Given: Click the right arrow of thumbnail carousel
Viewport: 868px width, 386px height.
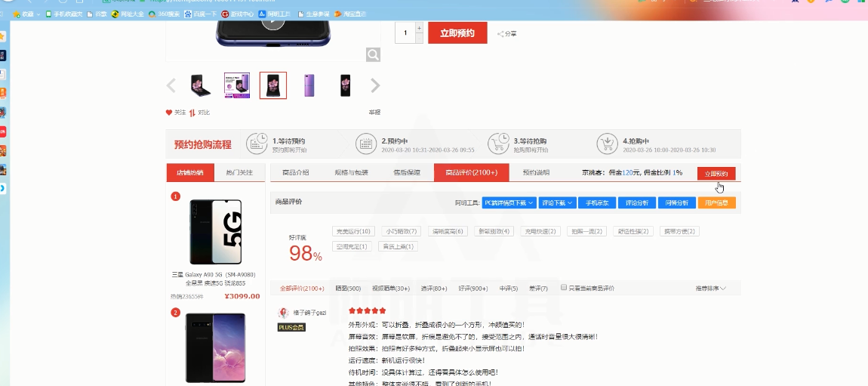Looking at the screenshot, I should 375,85.
